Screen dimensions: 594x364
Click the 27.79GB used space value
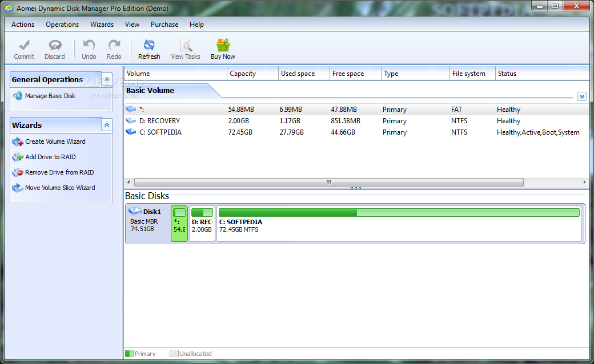[292, 132]
